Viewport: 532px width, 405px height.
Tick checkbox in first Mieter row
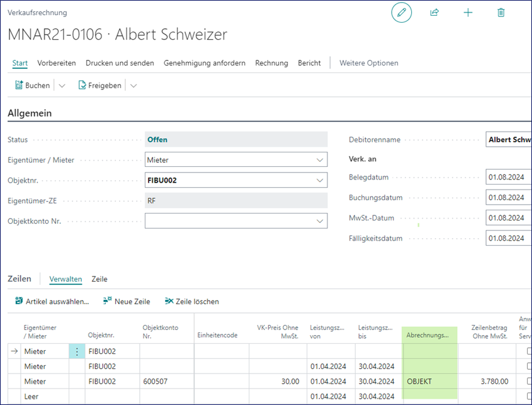tap(528, 351)
